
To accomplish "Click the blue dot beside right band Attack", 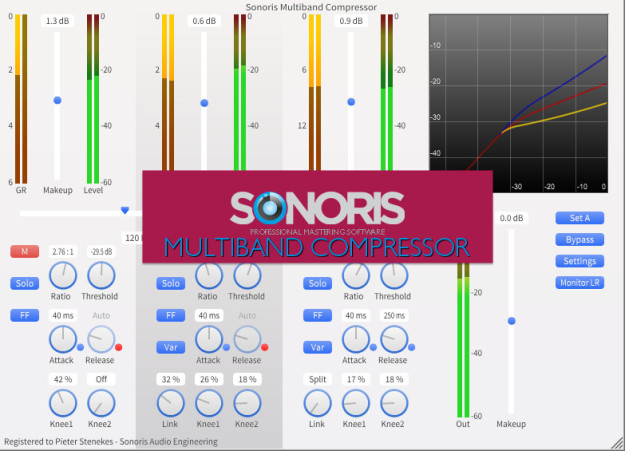I will [373, 347].
